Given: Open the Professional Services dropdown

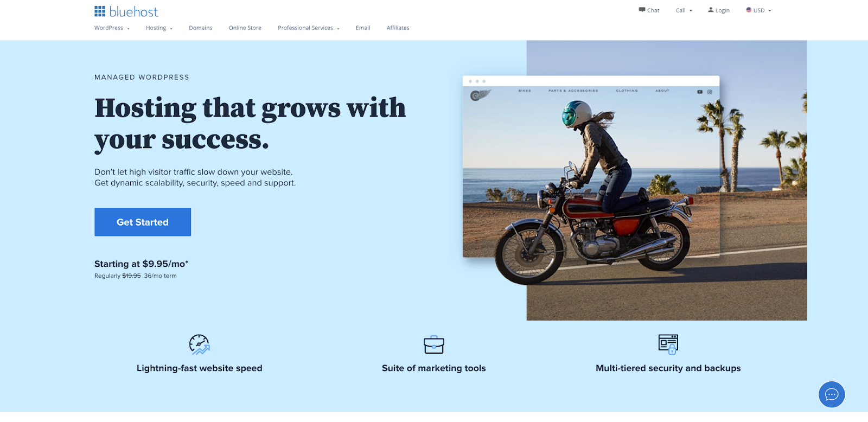Looking at the screenshot, I should tap(309, 28).
